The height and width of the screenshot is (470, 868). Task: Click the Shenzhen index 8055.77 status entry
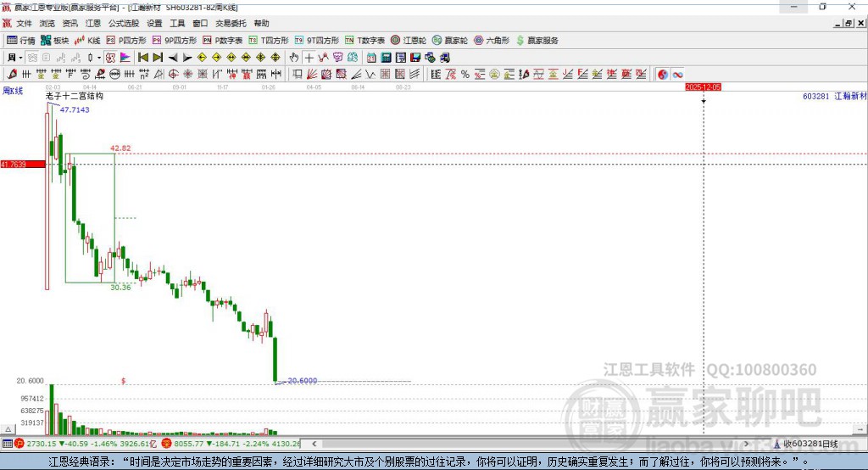click(x=231, y=444)
